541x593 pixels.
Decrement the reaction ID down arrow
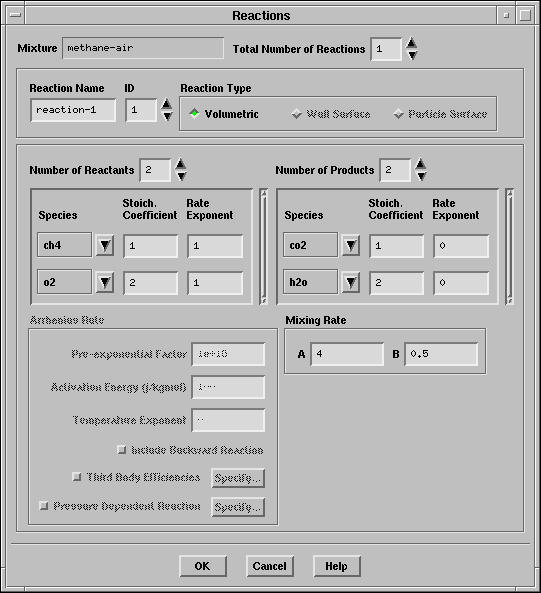(x=167, y=116)
